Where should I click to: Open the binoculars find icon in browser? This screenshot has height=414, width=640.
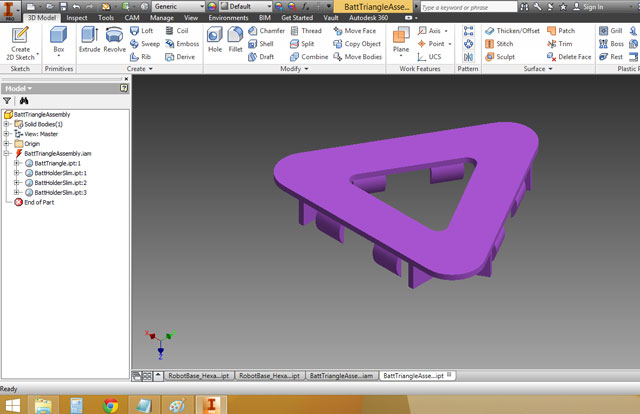point(24,101)
